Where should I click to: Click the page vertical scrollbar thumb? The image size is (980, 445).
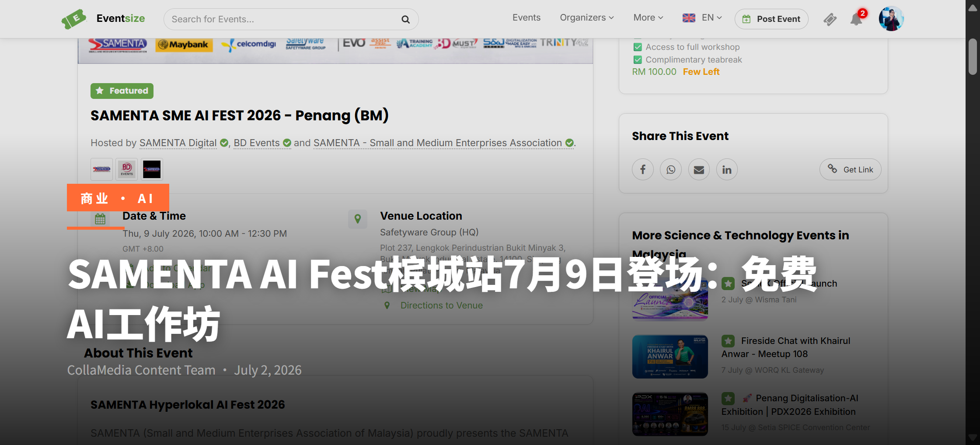coord(973,57)
